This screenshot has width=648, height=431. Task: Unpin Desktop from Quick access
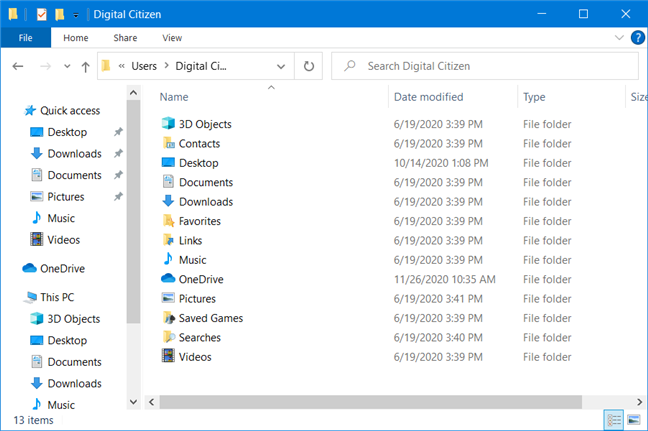tap(118, 132)
